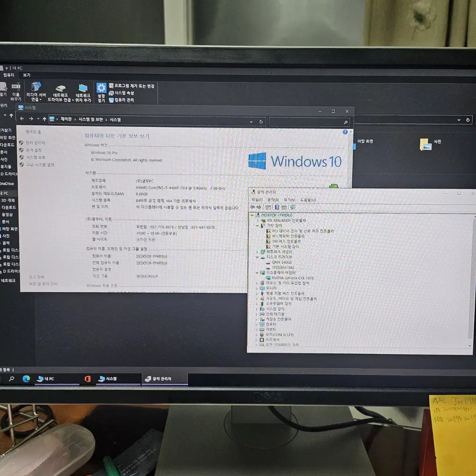
Task: Click 설정 열기 gear icon
Action: [102, 92]
